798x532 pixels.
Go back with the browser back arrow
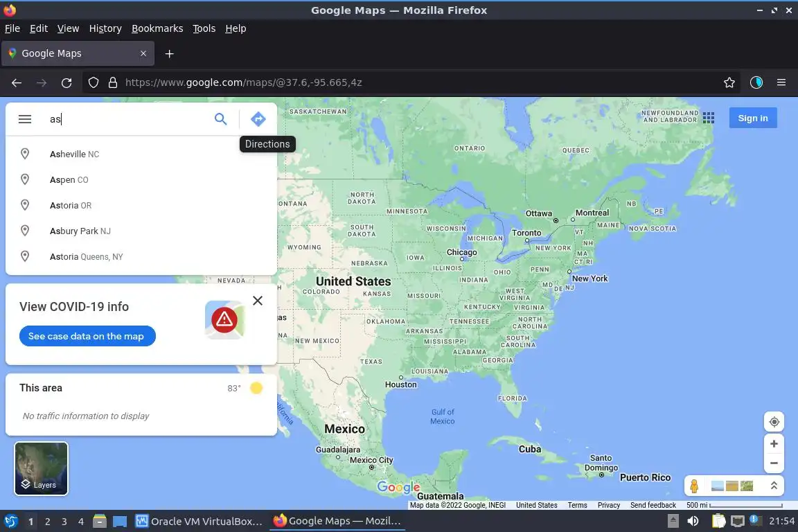pyautogui.click(x=17, y=82)
